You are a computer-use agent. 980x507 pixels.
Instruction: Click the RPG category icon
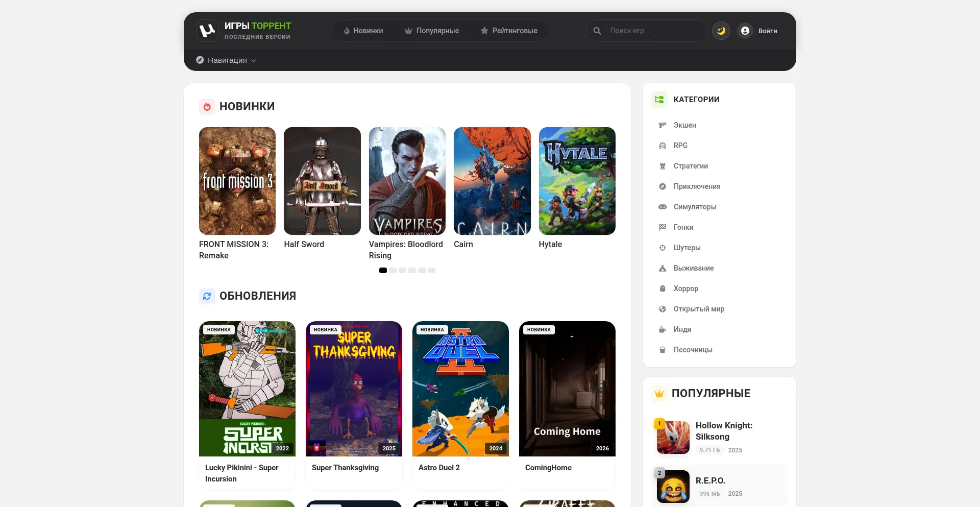663,146
